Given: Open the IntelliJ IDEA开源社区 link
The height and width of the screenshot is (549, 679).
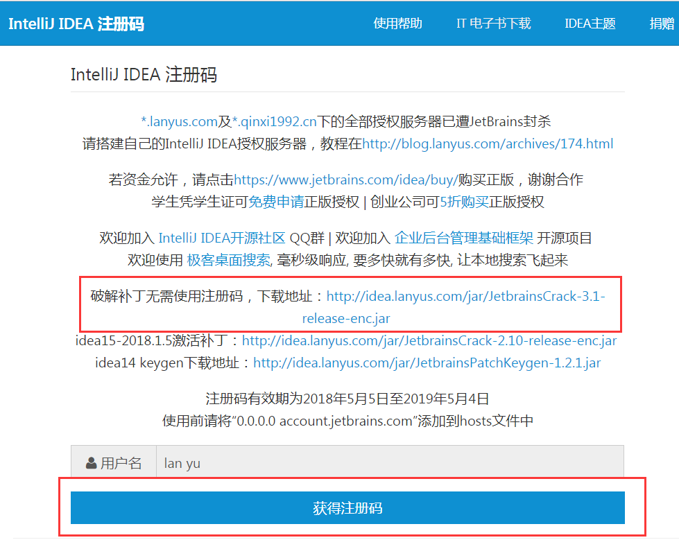Looking at the screenshot, I should point(222,238).
